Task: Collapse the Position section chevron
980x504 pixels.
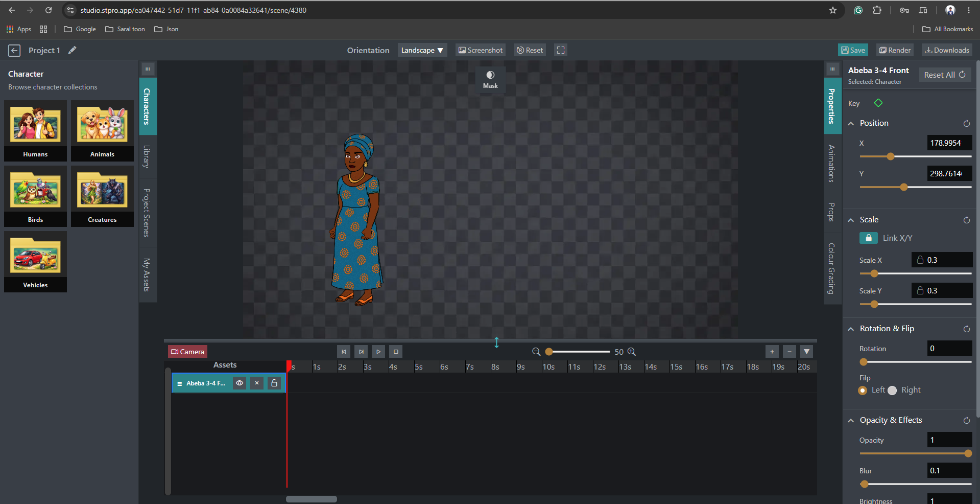Action: [x=851, y=124]
